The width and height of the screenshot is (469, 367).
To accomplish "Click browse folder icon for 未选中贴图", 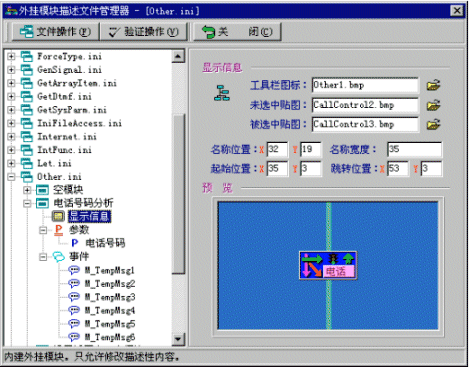I will point(433,105).
